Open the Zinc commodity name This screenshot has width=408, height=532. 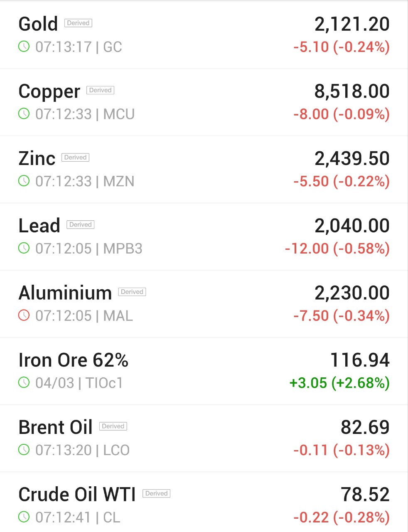[x=37, y=158]
